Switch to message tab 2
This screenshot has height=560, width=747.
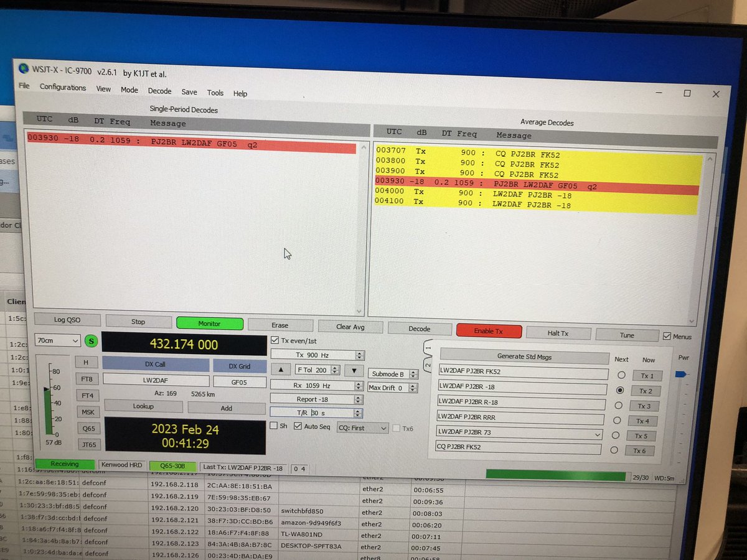[428, 364]
